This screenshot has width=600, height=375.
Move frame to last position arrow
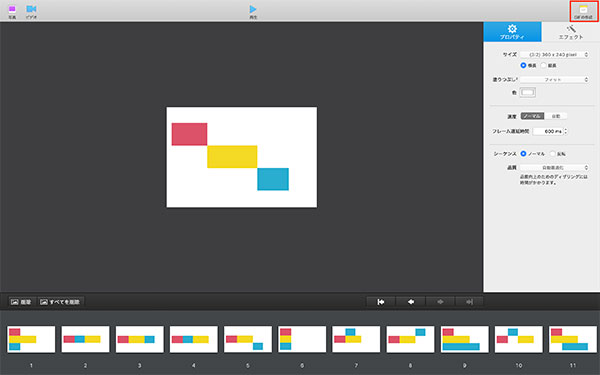tap(470, 302)
